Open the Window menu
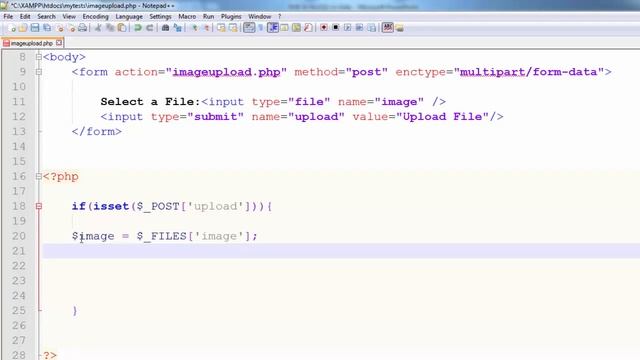This screenshot has width=640, height=360. click(260, 17)
